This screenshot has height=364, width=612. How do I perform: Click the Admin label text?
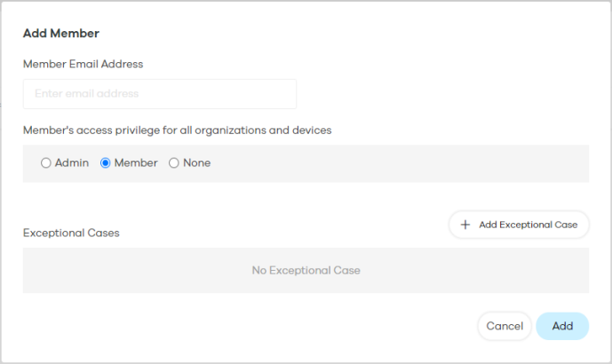tap(72, 162)
